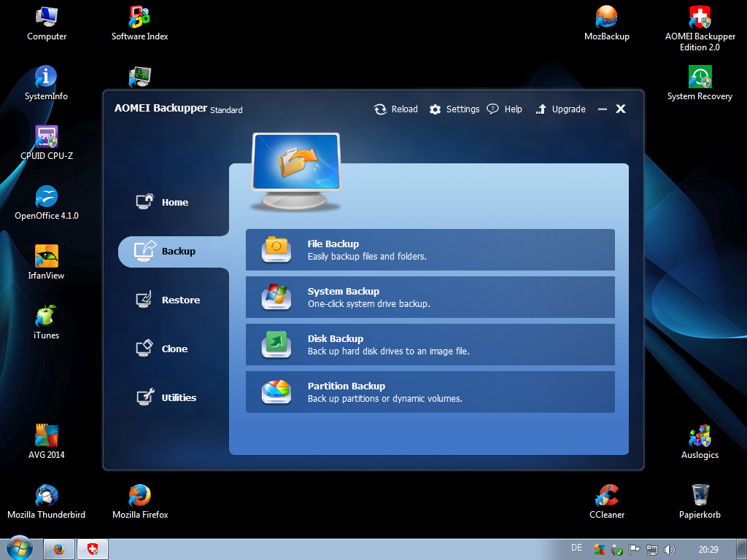Click AOMEI Backupper taskbar button
This screenshot has width=747, height=560.
(x=93, y=550)
